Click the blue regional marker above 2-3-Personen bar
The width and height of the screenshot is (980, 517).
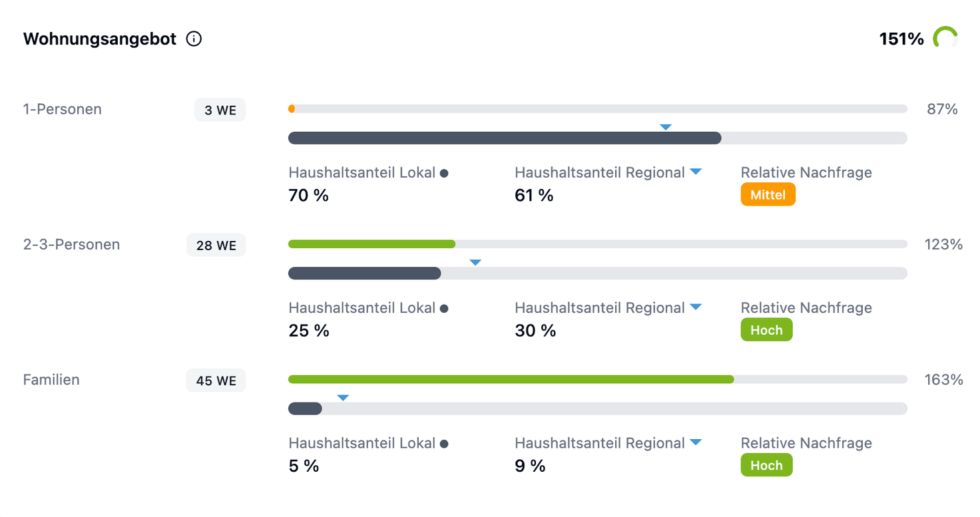point(475,262)
